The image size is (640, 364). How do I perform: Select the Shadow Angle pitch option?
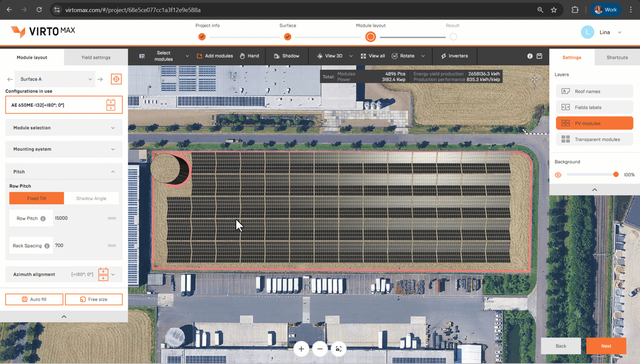tap(91, 199)
